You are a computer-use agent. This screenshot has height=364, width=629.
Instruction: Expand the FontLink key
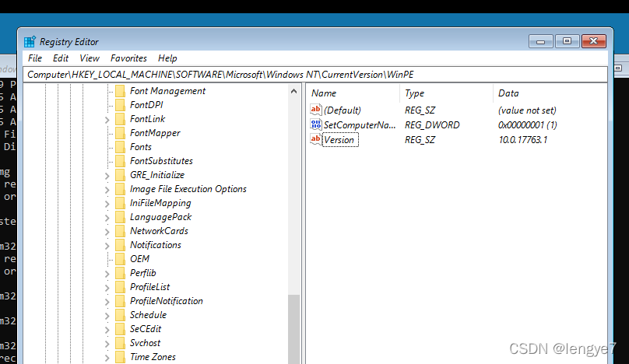pyautogui.click(x=107, y=120)
